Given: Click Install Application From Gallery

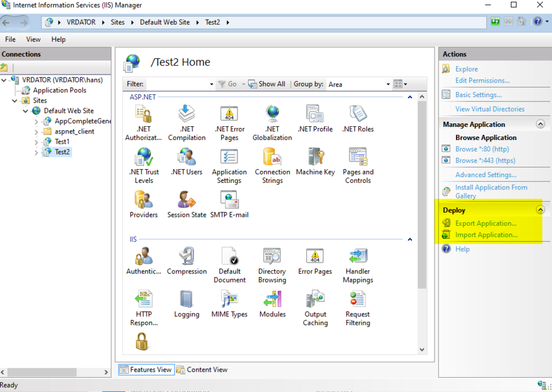Looking at the screenshot, I should [491, 191].
